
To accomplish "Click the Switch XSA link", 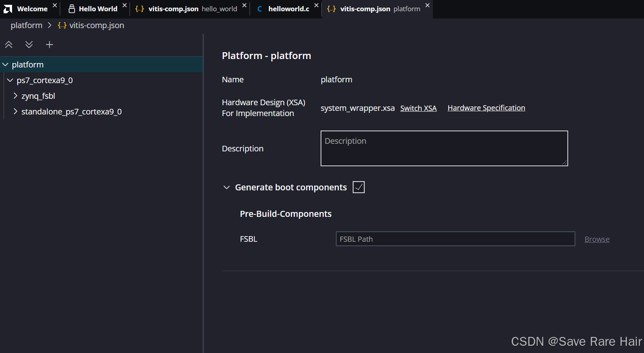I will click(x=418, y=108).
